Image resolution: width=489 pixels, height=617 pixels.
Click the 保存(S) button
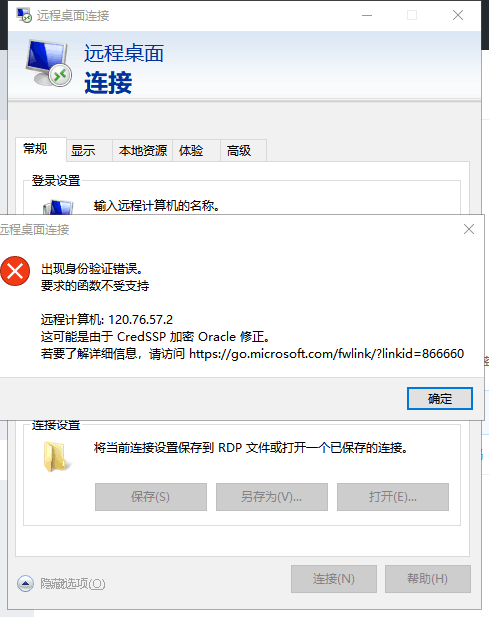[x=151, y=497]
